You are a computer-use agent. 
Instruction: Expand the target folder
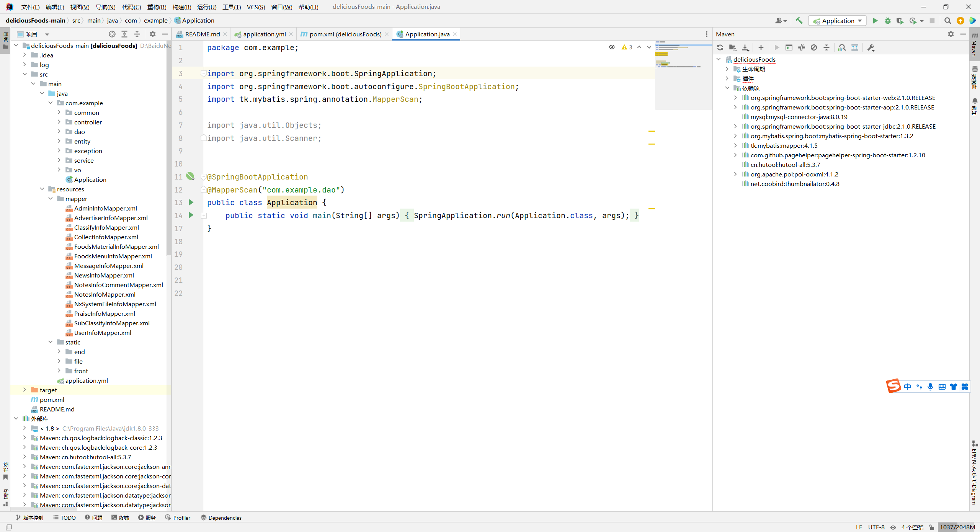point(24,390)
